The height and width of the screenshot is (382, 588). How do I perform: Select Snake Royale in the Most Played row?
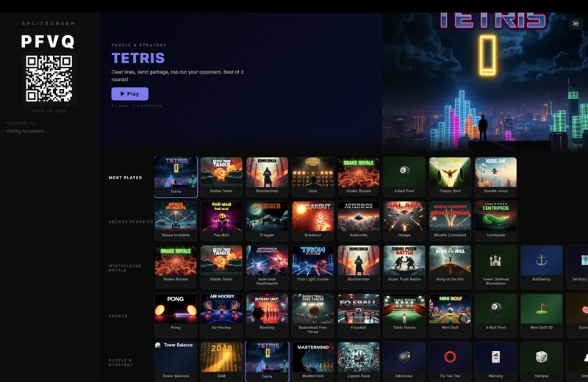pyautogui.click(x=359, y=176)
